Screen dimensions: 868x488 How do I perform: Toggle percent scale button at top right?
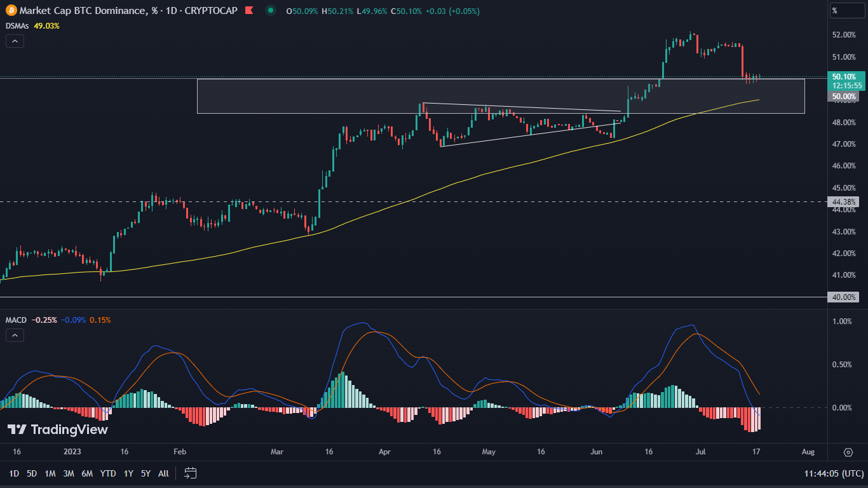[x=847, y=11]
